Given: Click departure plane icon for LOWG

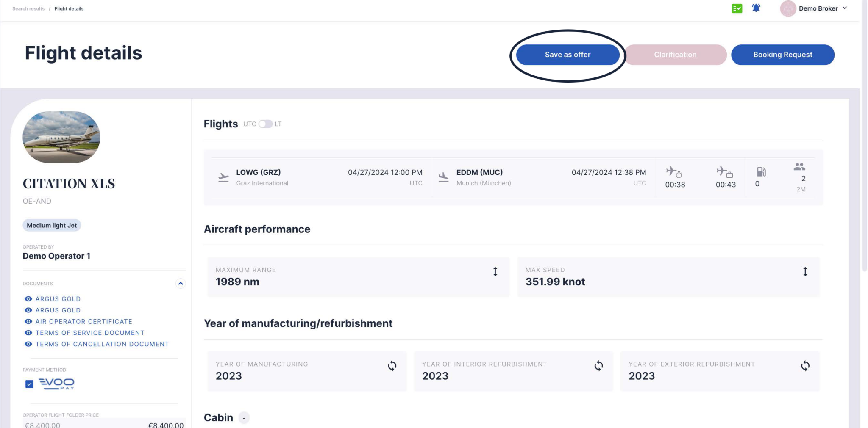Looking at the screenshot, I should point(223,177).
